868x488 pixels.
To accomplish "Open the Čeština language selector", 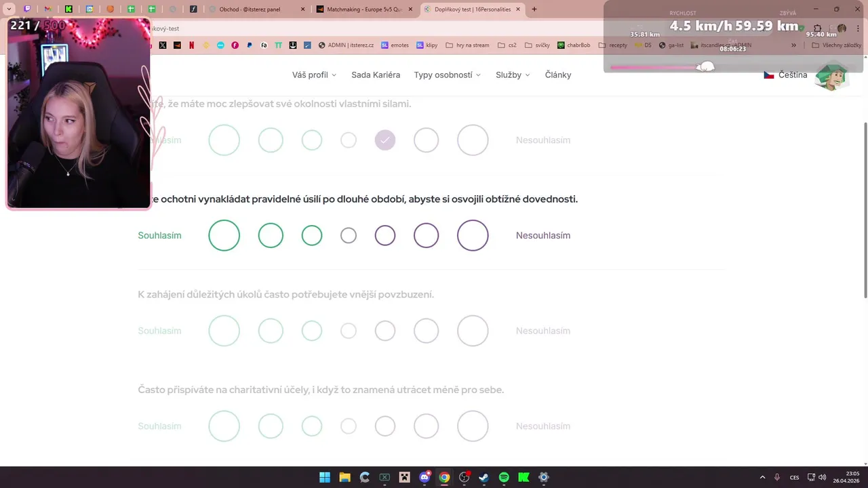I will [x=785, y=75].
